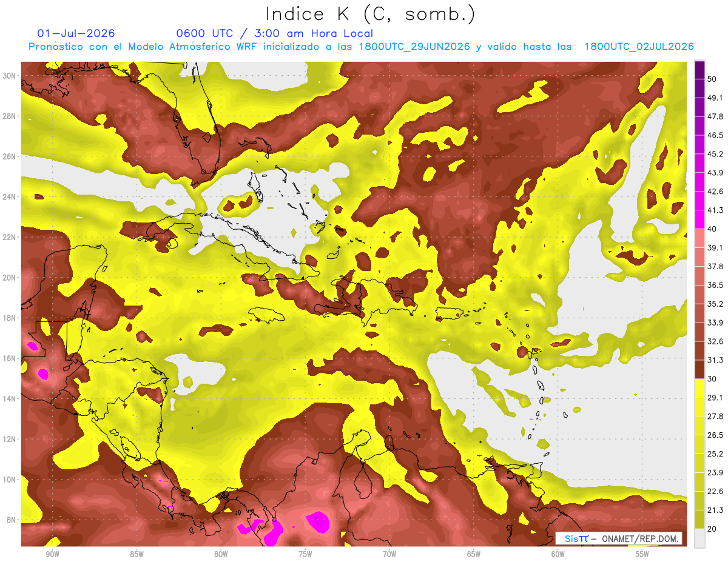The height and width of the screenshot is (562, 728).
Task: Click the "1800UTC_29JUN2026" initialization time
Action: click(x=414, y=47)
